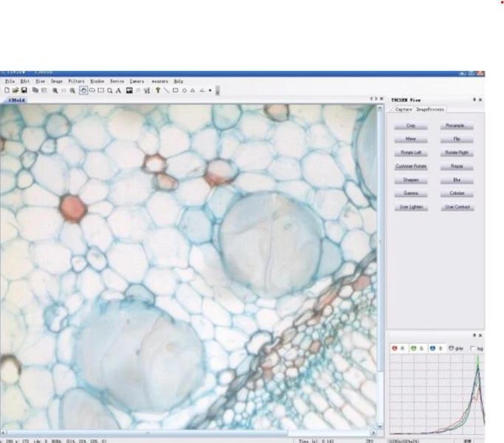The image size is (504, 443).
Task: Click the document tab scroll-right arrow
Action: coord(376,99)
